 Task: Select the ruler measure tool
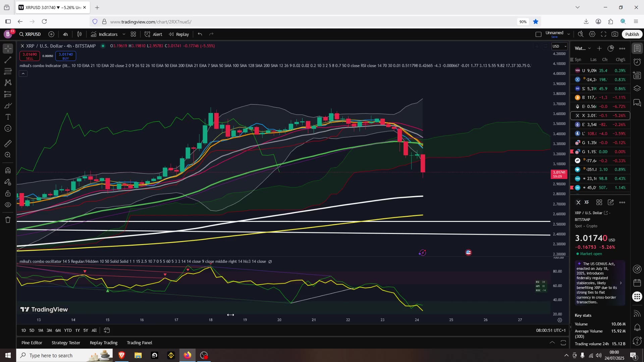(x=8, y=143)
